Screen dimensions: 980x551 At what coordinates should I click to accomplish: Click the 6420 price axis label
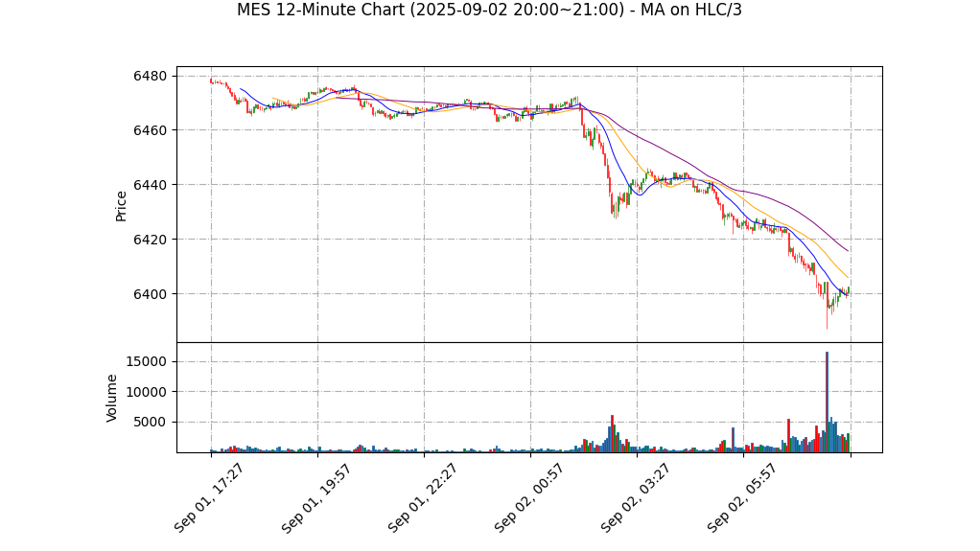pyautogui.click(x=151, y=240)
